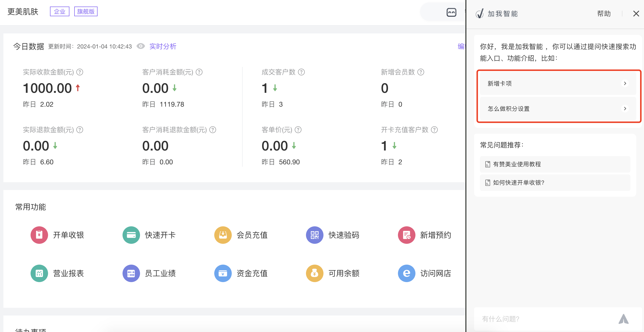The height and width of the screenshot is (332, 644).
Task: Click help icon beside 客户消耗金额(元)
Action: (x=199, y=72)
